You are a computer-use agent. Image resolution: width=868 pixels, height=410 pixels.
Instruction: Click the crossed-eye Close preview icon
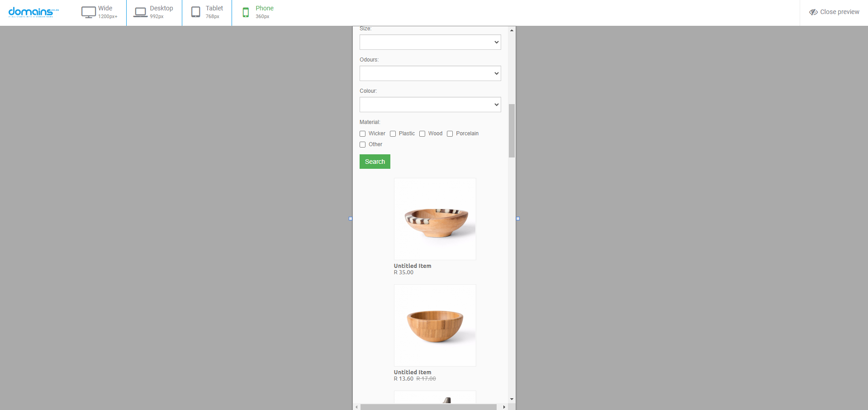click(813, 12)
